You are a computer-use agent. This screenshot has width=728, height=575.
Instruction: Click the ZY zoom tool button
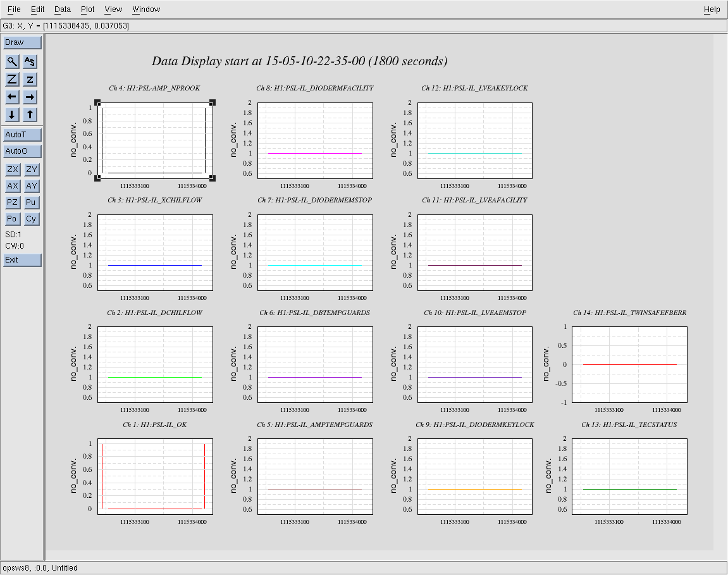[x=31, y=170]
